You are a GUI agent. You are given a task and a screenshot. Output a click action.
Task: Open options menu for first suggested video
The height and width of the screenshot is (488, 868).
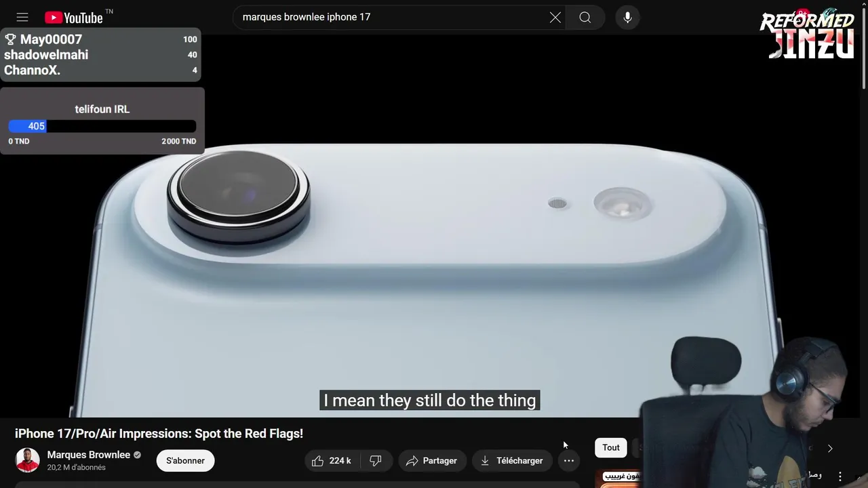(x=840, y=476)
